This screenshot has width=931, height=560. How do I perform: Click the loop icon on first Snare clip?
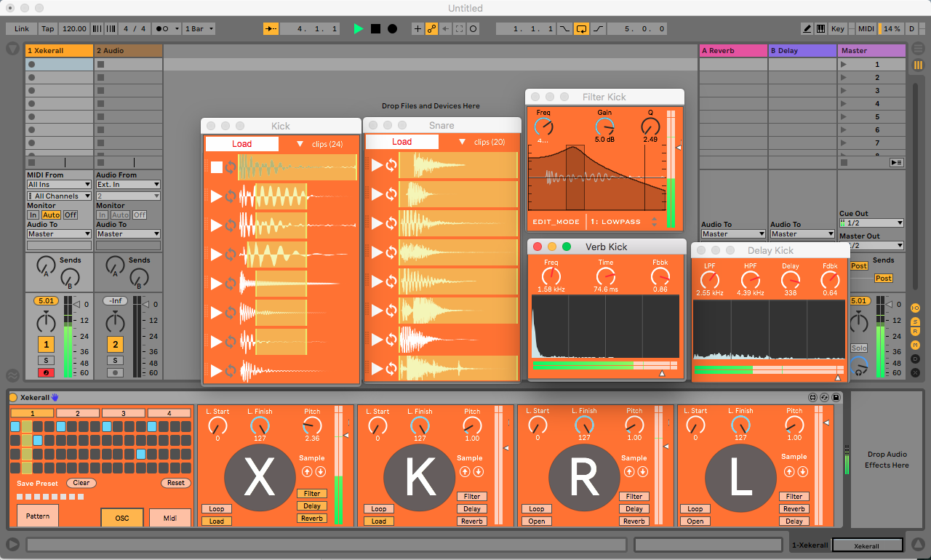[391, 165]
